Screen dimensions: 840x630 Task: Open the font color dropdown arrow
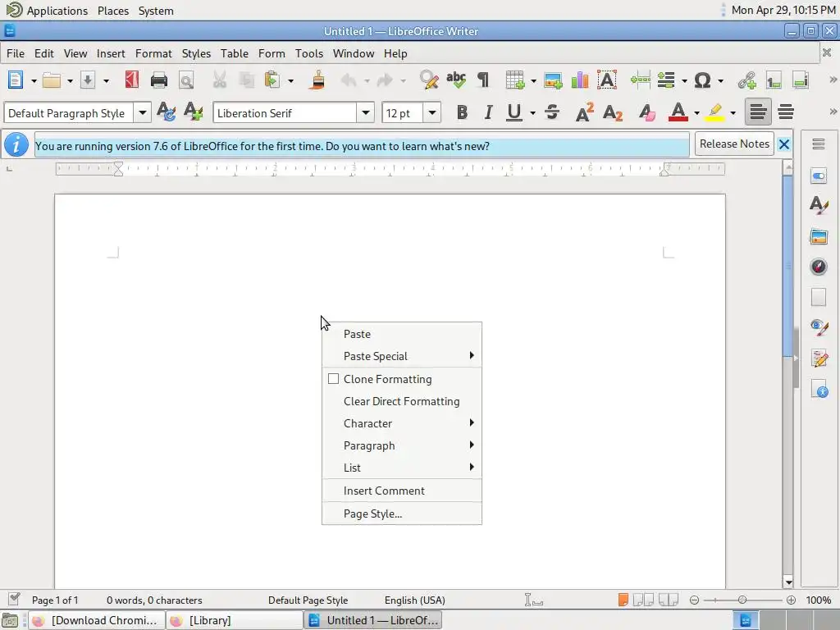pos(696,113)
